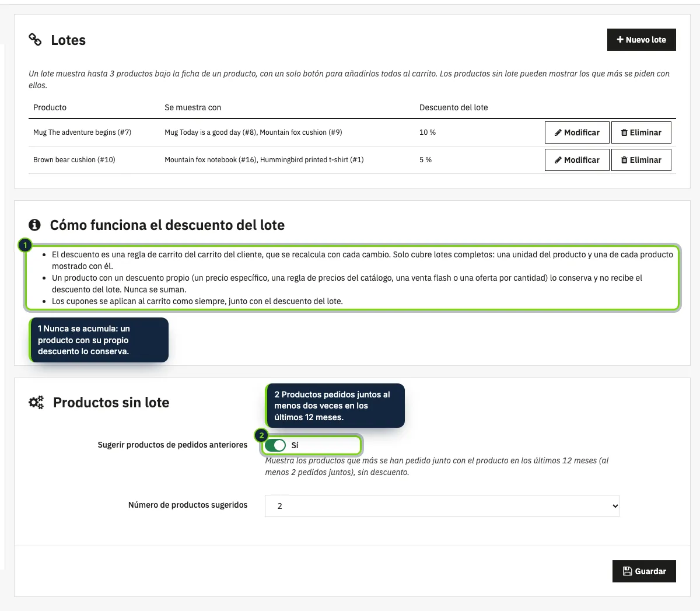Click the bullet about cupones applying to carrito

(197, 301)
